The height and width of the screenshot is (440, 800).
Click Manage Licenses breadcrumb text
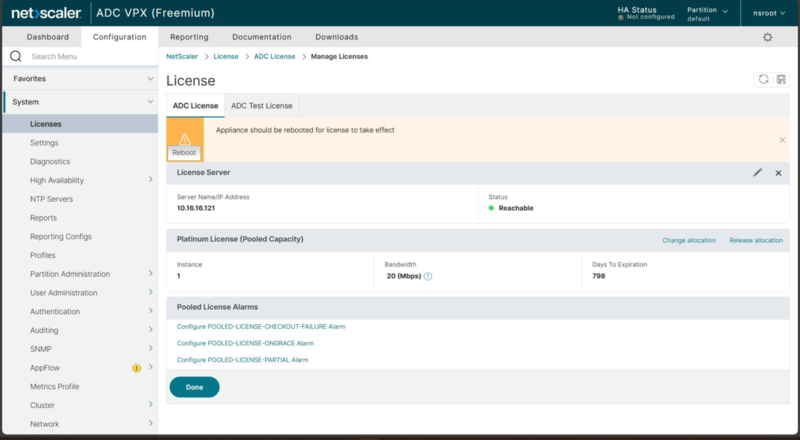pos(339,57)
